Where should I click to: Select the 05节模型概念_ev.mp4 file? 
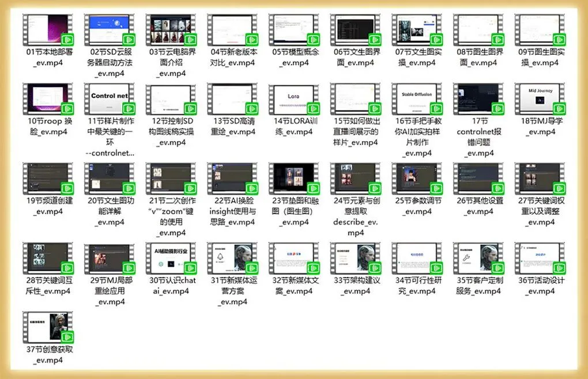293,29
